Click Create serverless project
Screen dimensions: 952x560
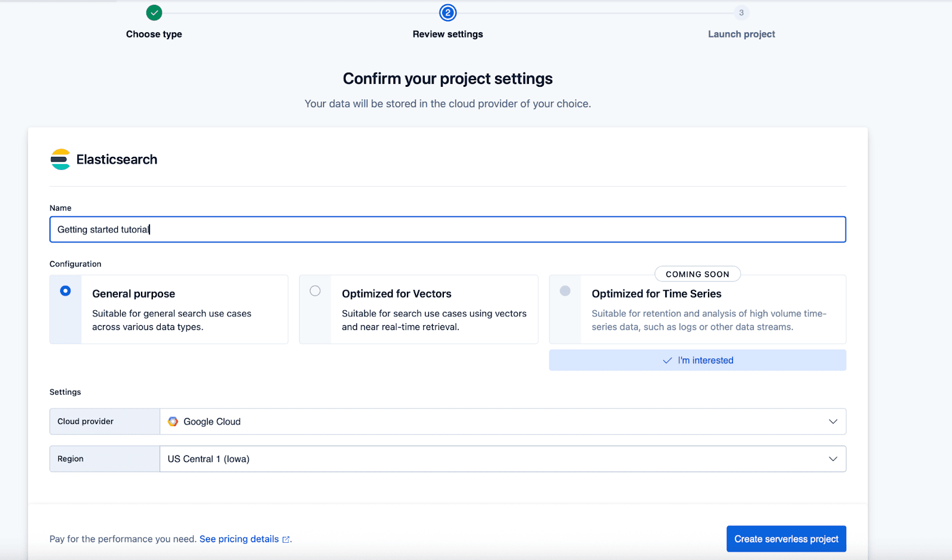coord(786,539)
